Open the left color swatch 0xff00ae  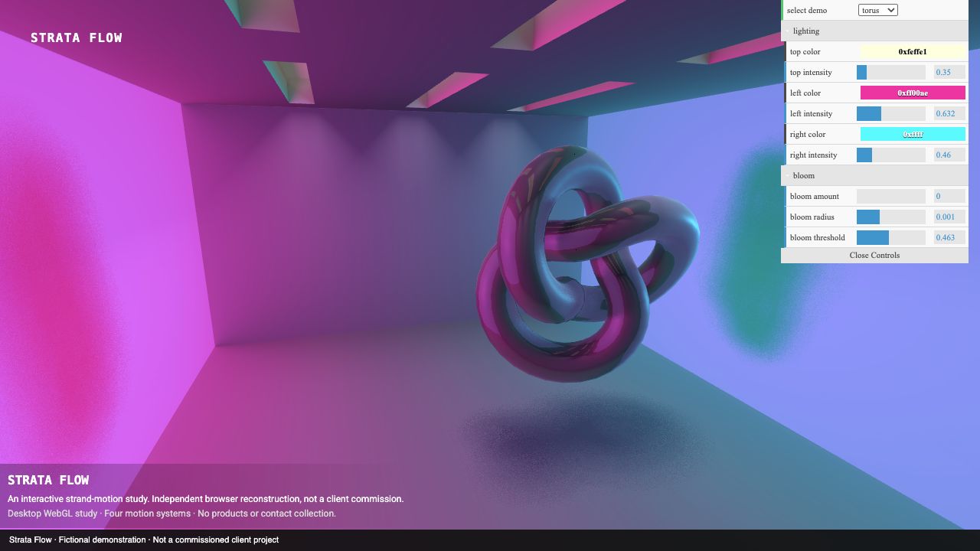point(913,93)
